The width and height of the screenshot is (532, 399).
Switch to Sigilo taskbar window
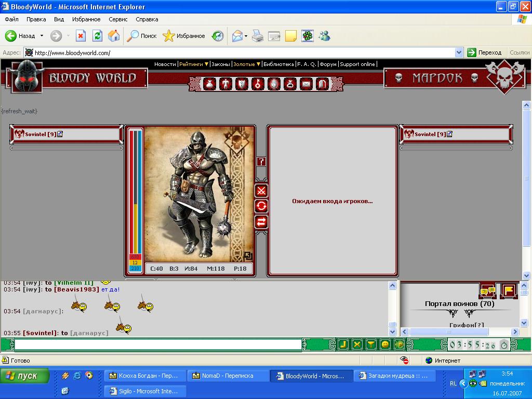[x=145, y=391]
